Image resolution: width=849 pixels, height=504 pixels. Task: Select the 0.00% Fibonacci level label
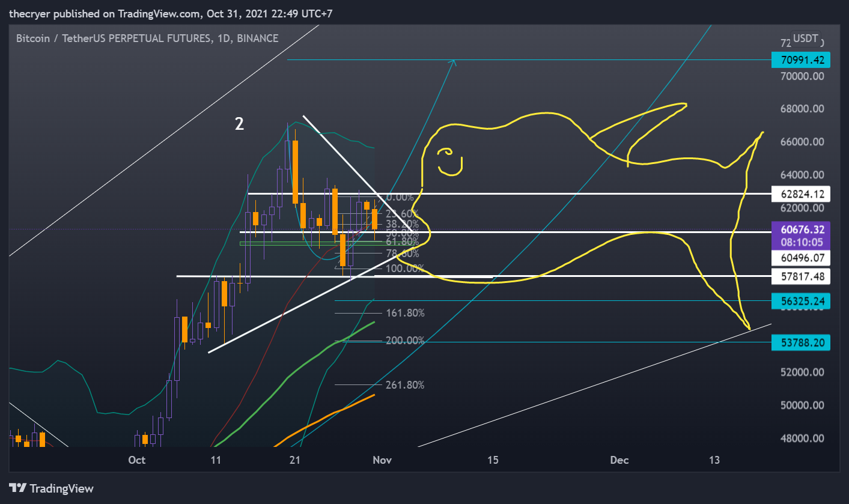(400, 198)
